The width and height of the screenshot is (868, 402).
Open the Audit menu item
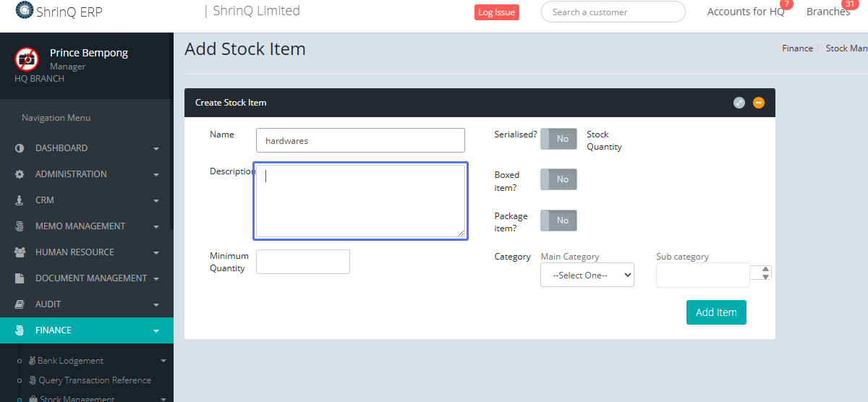[48, 304]
